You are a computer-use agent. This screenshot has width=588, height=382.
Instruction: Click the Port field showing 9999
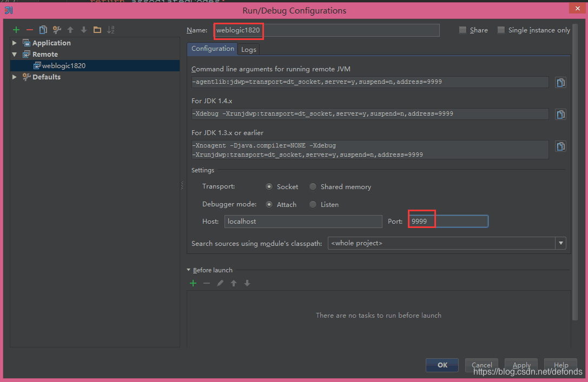(448, 222)
